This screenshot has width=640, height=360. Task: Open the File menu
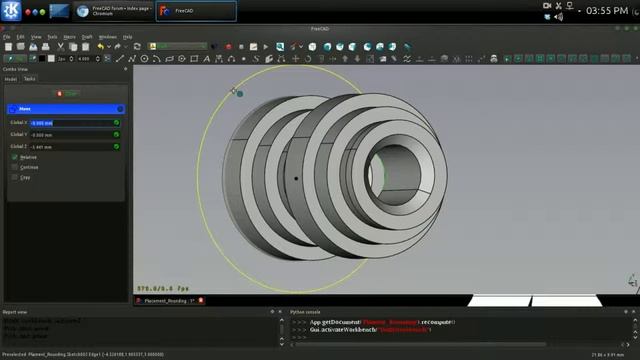pos(7,37)
